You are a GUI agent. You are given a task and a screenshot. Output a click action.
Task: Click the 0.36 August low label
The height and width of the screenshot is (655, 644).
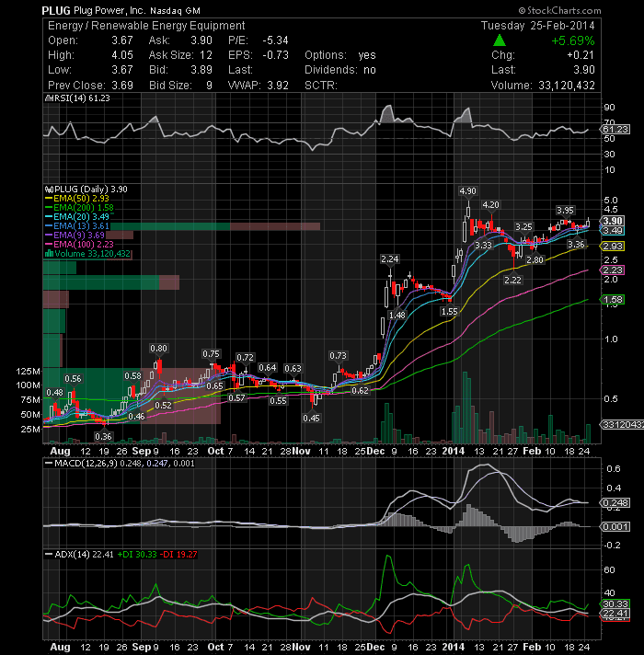point(103,437)
